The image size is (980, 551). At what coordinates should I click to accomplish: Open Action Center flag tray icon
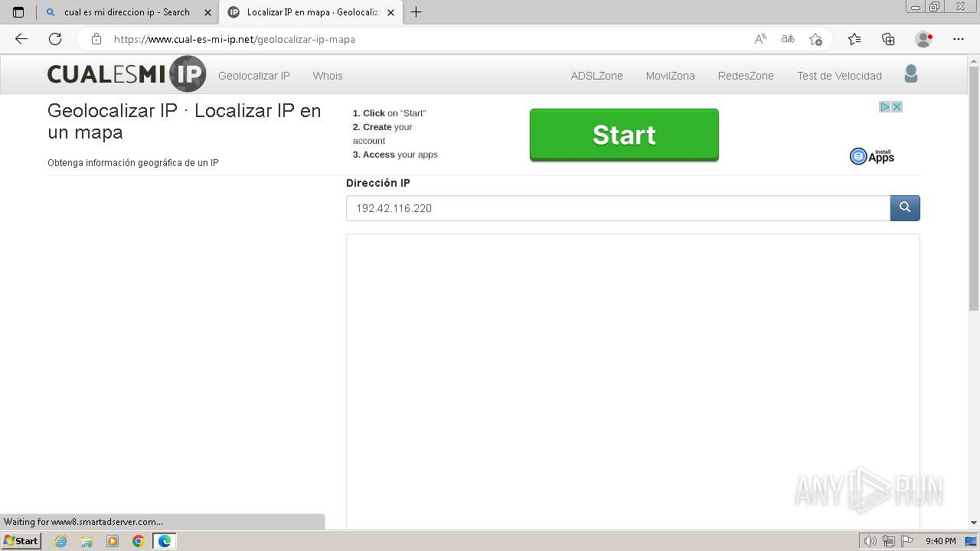907,541
